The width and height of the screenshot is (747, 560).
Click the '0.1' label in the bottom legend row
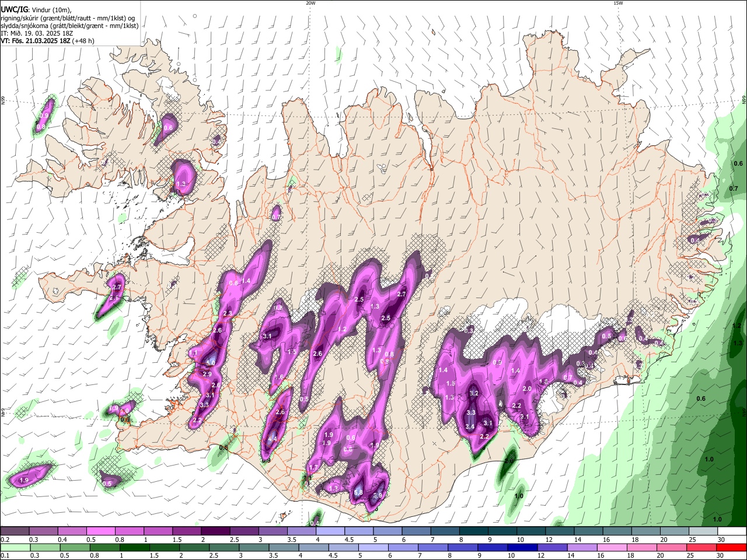(5, 556)
